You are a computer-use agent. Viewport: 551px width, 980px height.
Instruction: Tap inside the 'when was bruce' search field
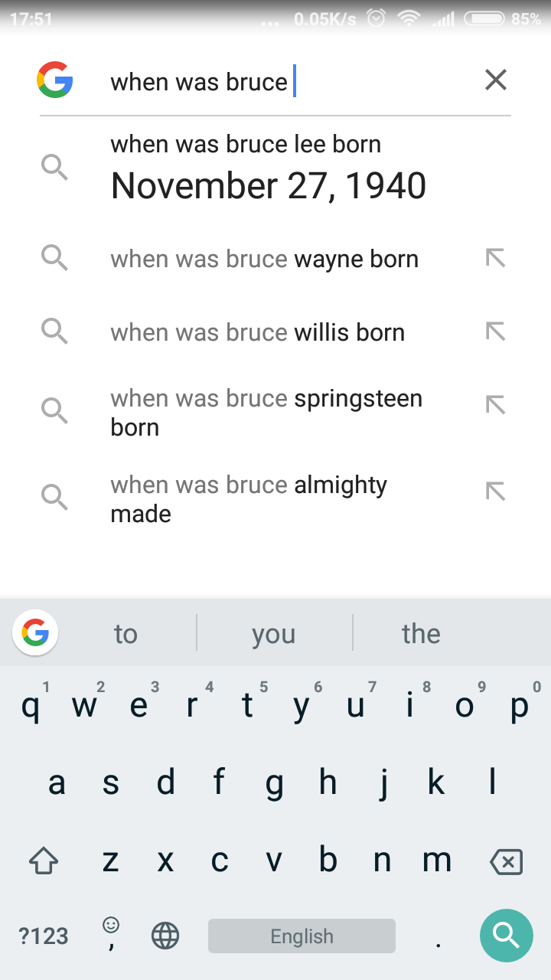(291, 81)
